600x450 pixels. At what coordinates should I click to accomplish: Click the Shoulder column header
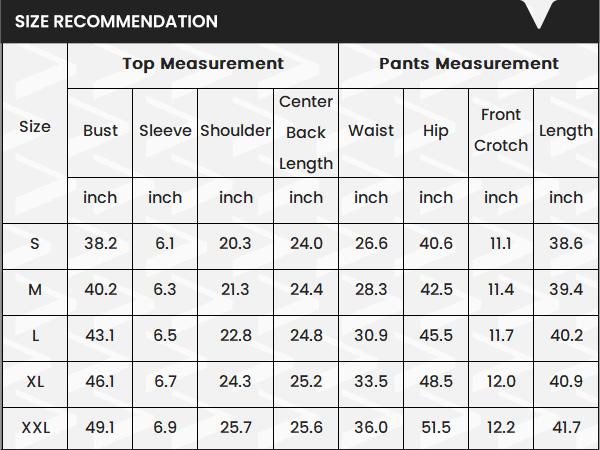236,131
